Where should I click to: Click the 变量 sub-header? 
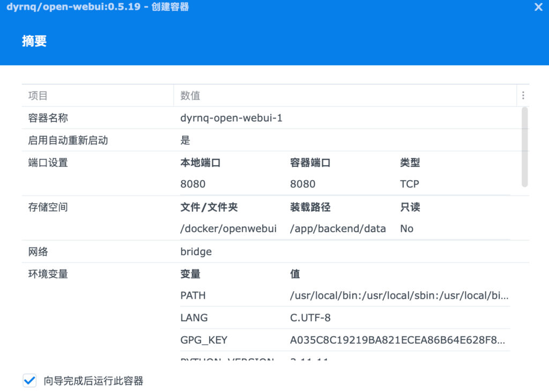click(x=190, y=274)
